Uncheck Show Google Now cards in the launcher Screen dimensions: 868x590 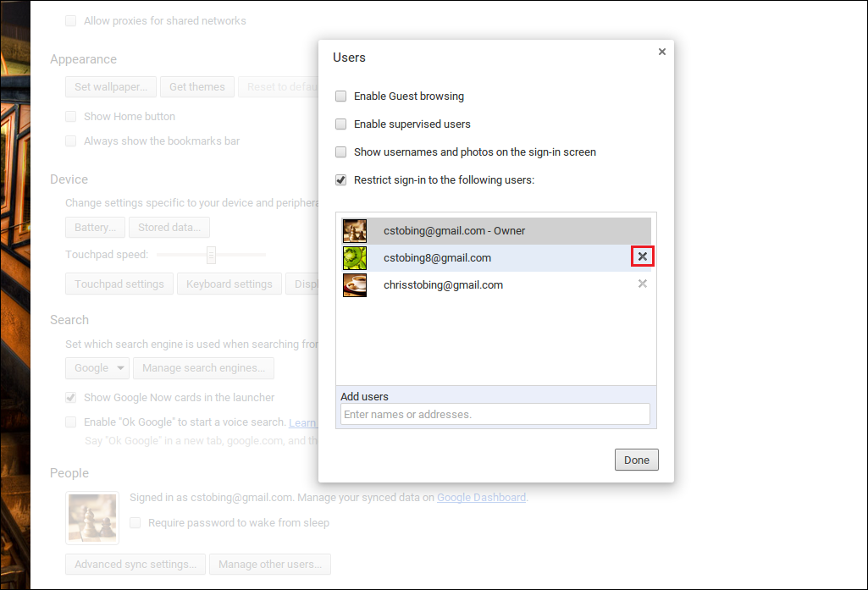coord(71,397)
